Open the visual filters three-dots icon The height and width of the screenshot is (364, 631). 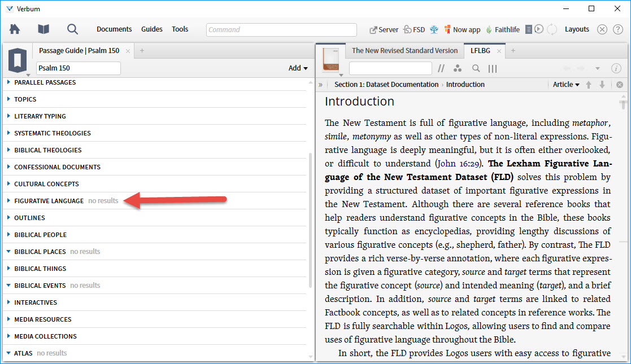[x=458, y=68]
